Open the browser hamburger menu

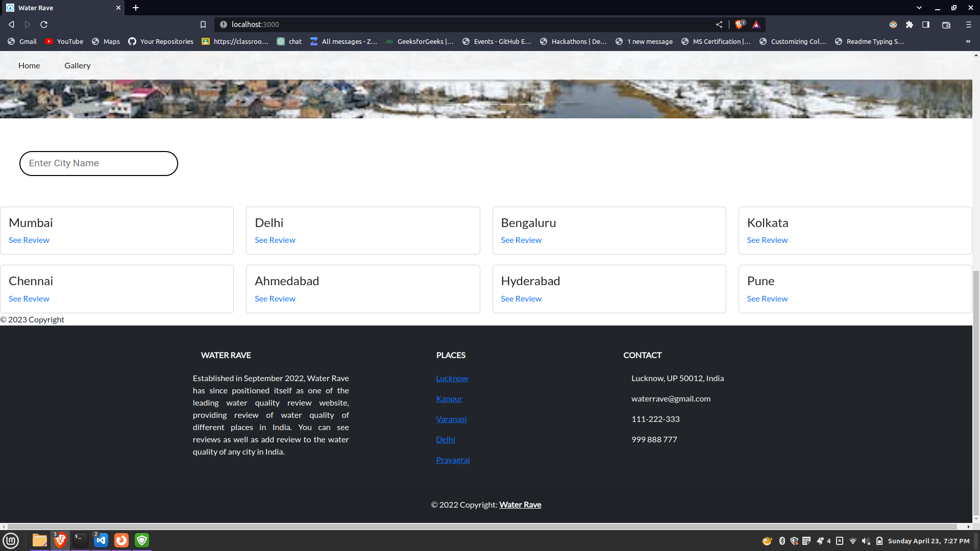tap(969, 24)
